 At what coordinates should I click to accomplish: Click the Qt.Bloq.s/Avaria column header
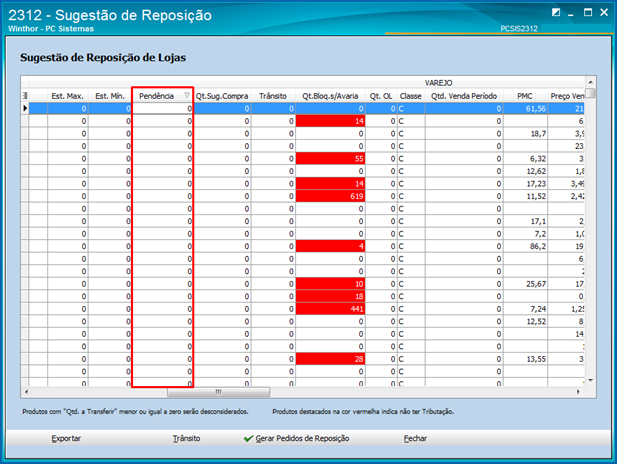point(330,96)
